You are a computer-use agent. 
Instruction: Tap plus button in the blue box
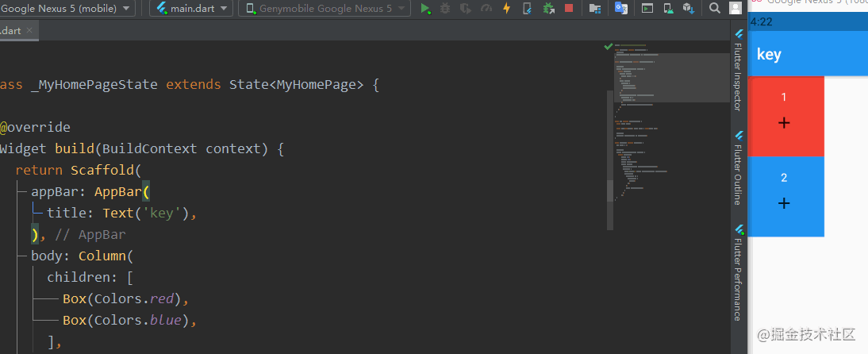coord(784,203)
